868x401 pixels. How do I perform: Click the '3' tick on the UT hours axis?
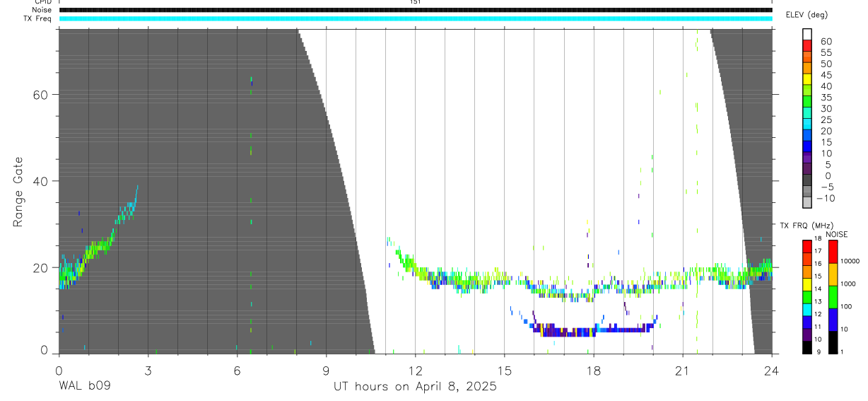click(x=148, y=369)
